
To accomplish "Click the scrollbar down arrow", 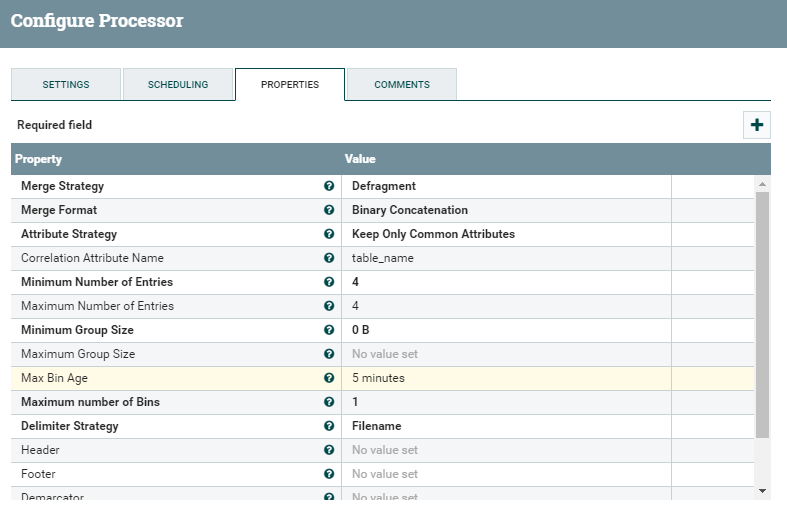I will [763, 491].
